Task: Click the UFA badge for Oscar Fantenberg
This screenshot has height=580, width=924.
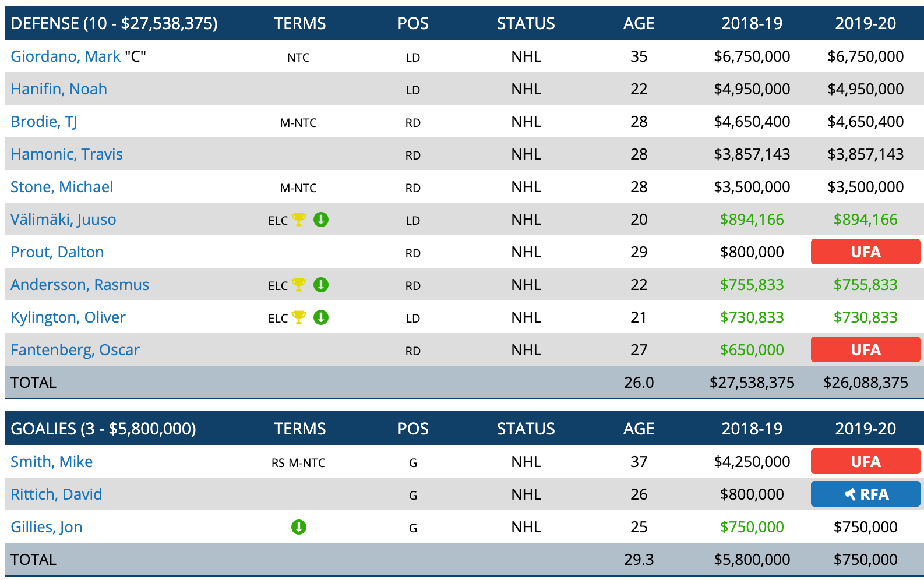Action: point(865,350)
